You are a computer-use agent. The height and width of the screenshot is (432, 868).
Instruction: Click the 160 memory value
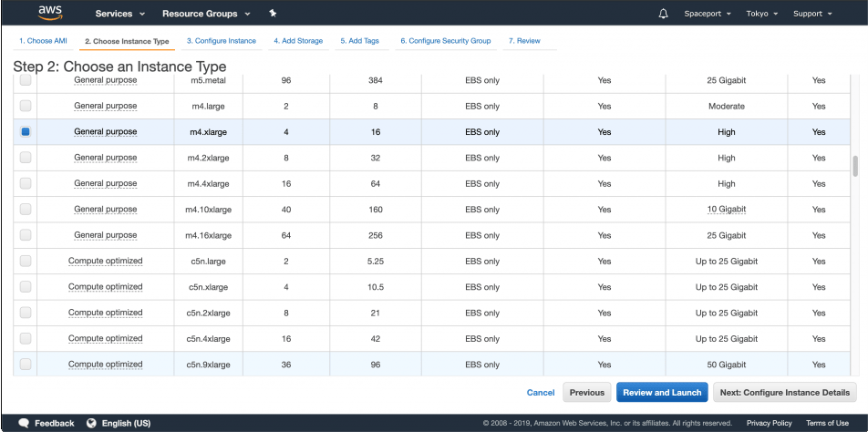coord(376,210)
